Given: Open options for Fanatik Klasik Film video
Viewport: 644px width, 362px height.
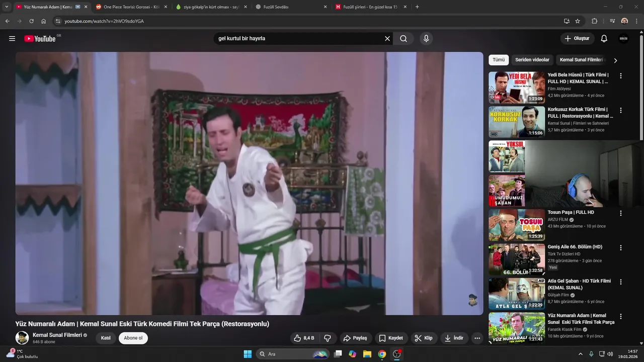Looking at the screenshot, I should click(x=621, y=317).
